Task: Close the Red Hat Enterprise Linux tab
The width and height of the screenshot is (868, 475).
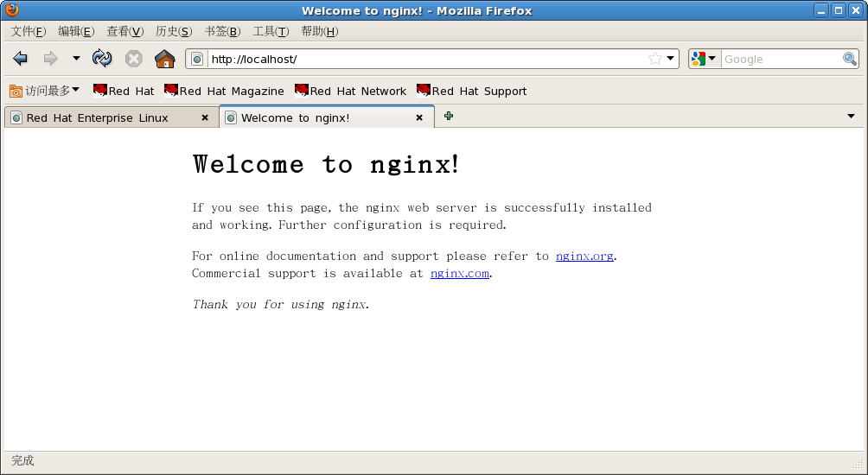Action: 205,117
